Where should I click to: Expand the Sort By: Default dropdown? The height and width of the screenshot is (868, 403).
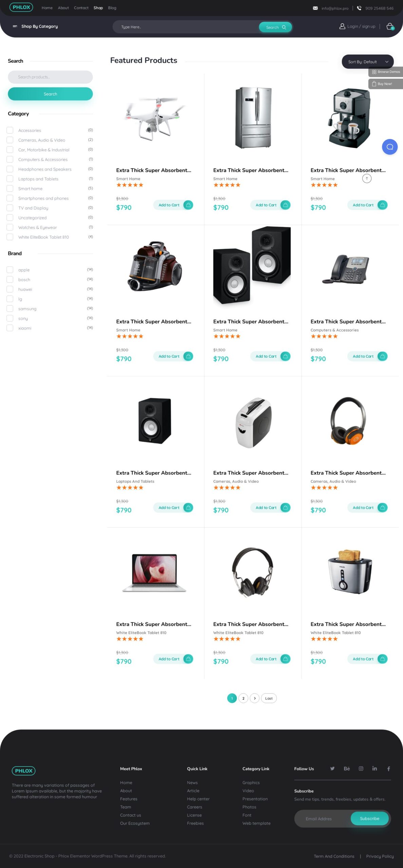tap(368, 62)
